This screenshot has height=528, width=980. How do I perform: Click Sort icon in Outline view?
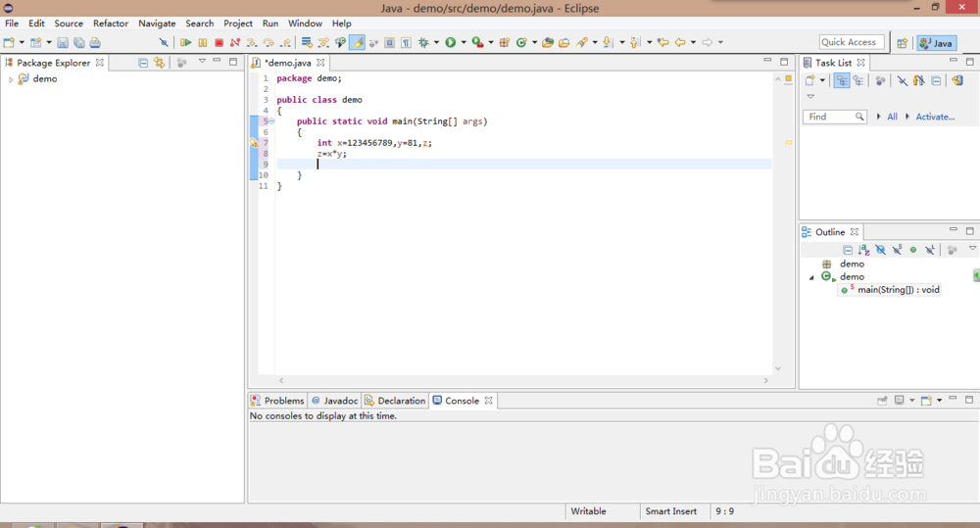pyautogui.click(x=863, y=250)
